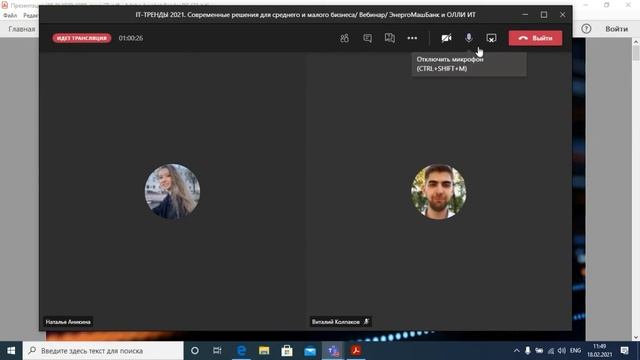Open the Главная tab in background window
The height and width of the screenshot is (360, 640).
[21, 29]
